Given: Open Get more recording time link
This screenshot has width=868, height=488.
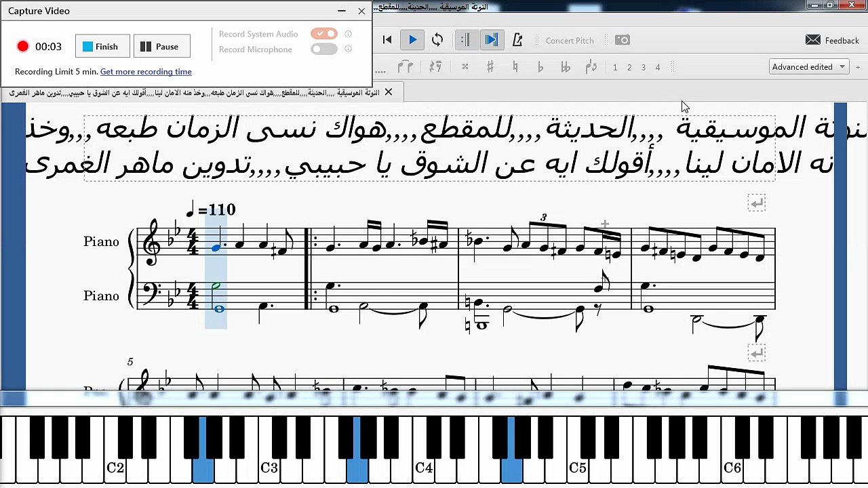Looking at the screenshot, I should coord(146,72).
